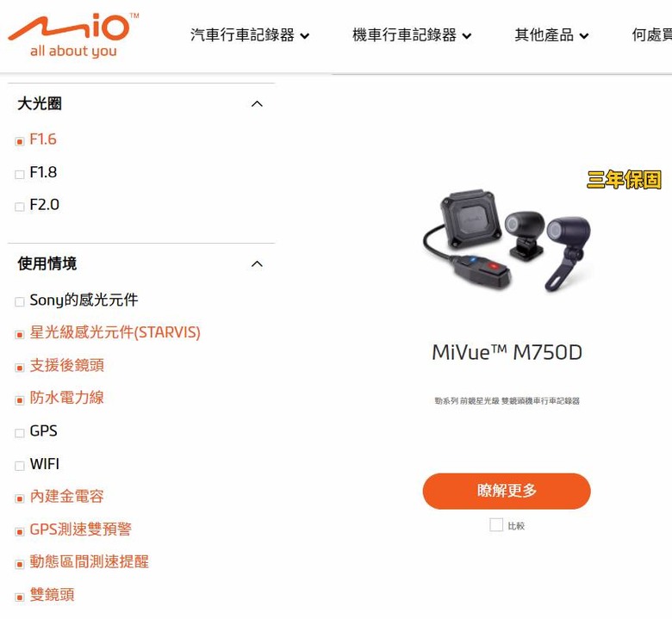This screenshot has width=672, height=619.
Task: Check the F1.8 aperture filter
Action: (19, 175)
